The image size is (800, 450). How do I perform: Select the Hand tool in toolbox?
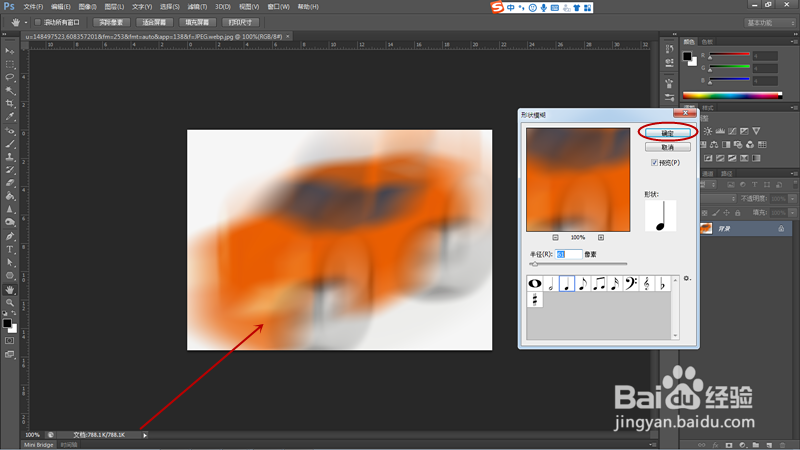pyautogui.click(x=10, y=290)
